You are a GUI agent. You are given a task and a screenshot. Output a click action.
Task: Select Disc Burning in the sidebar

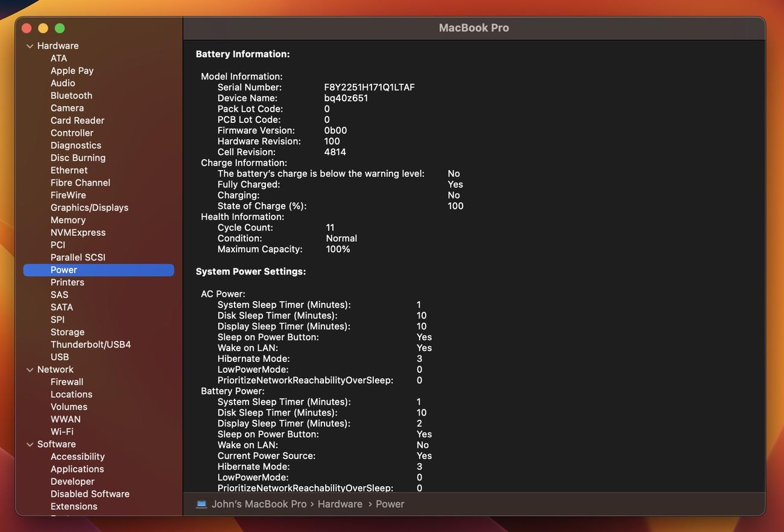coord(78,158)
